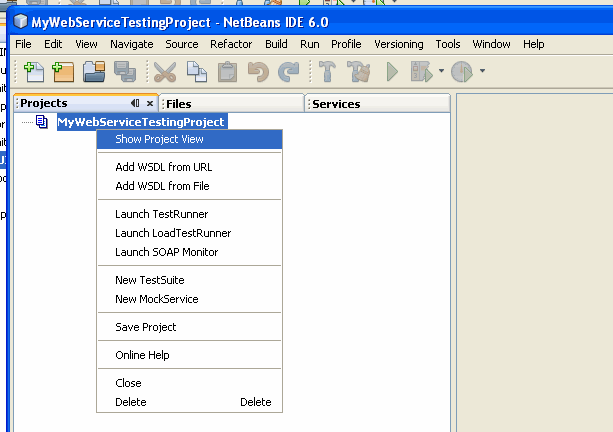Open the File menu

pos(23,44)
